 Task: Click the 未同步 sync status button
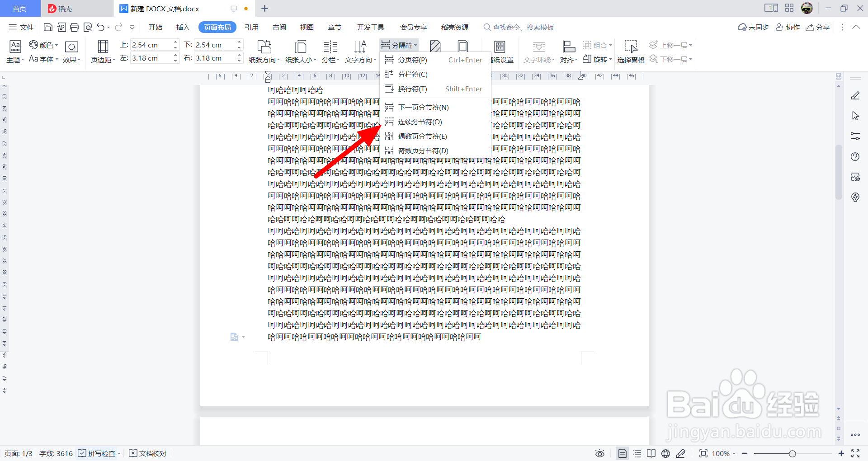(x=753, y=28)
